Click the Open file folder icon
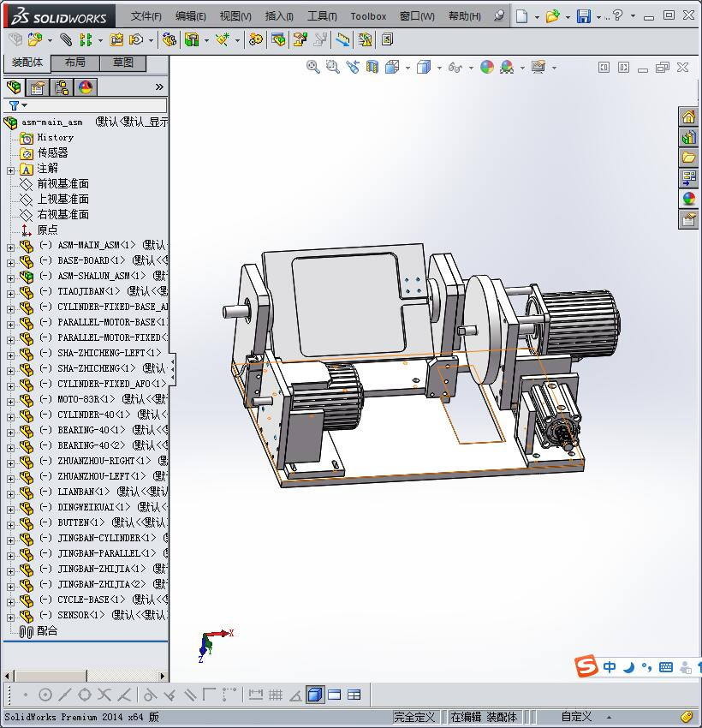This screenshot has height=728, width=702. tap(552, 16)
